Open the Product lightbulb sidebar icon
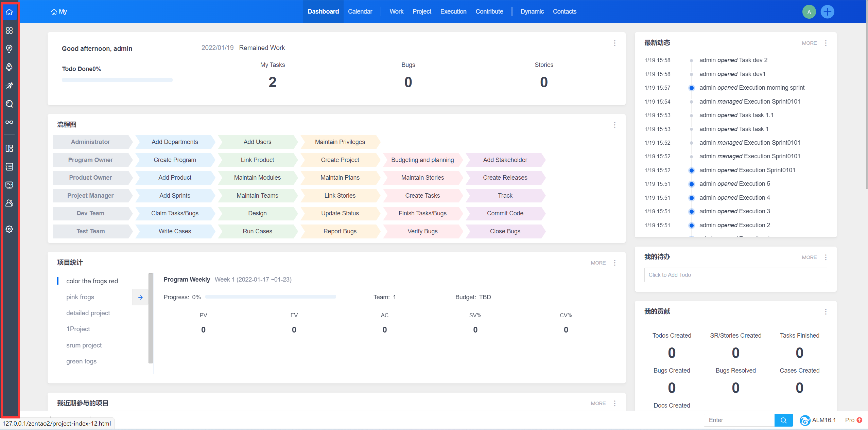Image resolution: width=868 pixels, height=430 pixels. (x=10, y=49)
